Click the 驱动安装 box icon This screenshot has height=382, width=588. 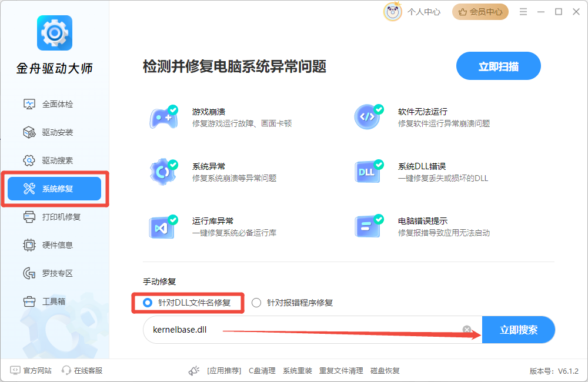(29, 132)
